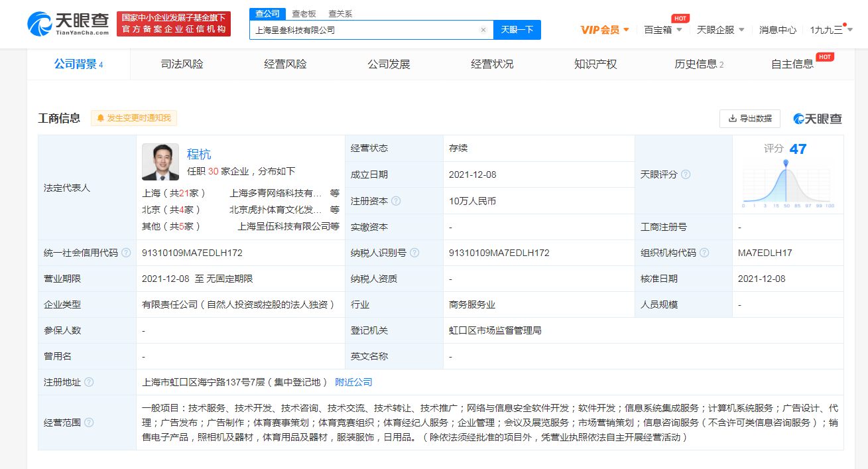868x469 pixels.
Task: Click the 上海多青网络科技有… company link
Action: (x=276, y=193)
